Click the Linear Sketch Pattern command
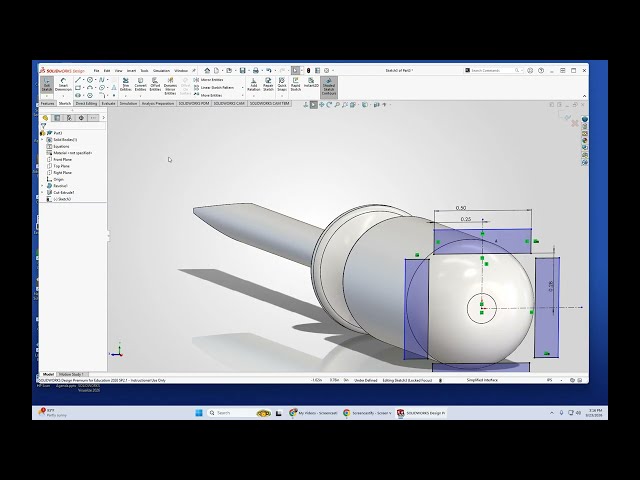This screenshot has width=640, height=480. [214, 87]
